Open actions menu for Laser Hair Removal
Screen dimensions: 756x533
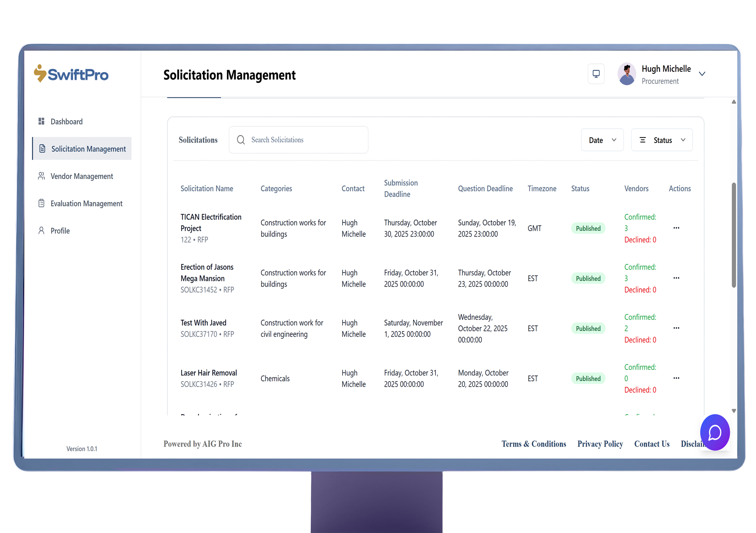tap(676, 378)
